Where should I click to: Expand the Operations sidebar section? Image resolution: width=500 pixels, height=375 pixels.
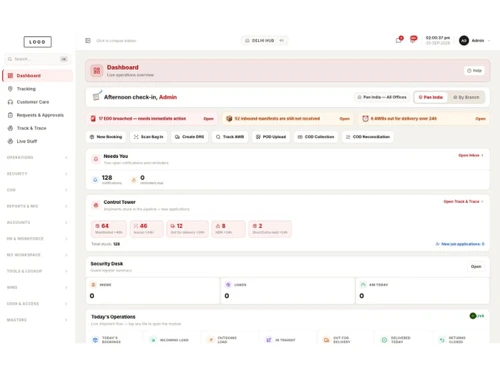pos(37,157)
